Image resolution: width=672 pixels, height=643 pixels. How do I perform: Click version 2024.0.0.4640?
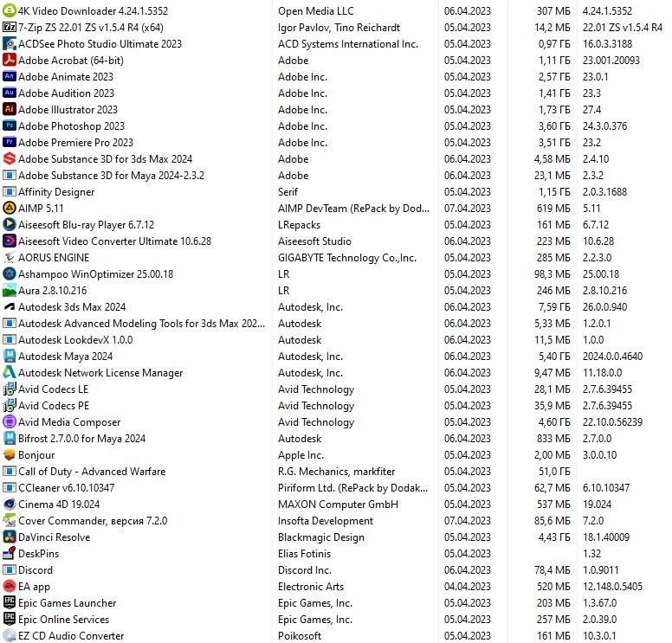coord(612,357)
